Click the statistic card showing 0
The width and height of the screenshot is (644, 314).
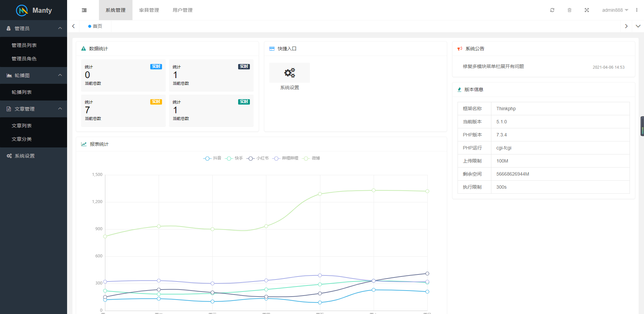pyautogui.click(x=123, y=75)
